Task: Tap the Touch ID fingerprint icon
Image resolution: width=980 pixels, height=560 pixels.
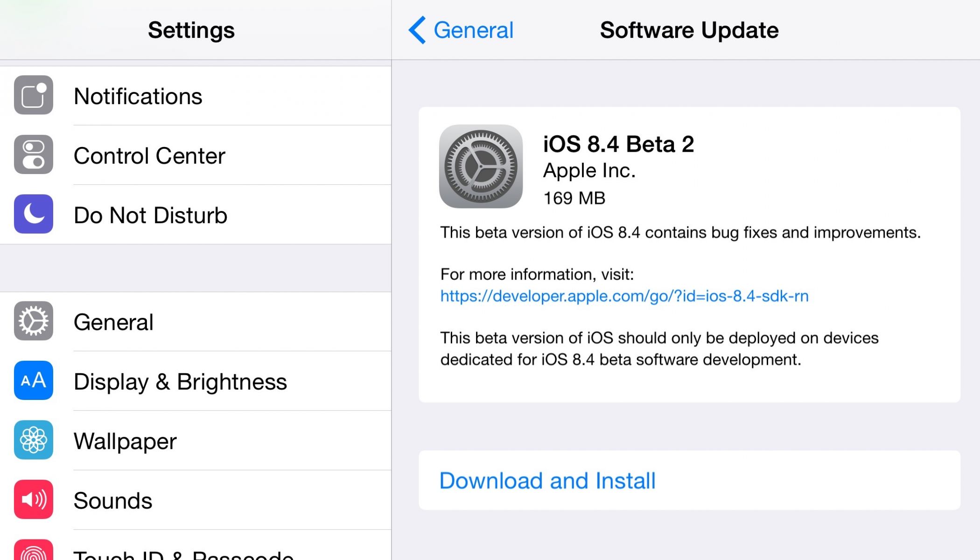Action: click(33, 552)
